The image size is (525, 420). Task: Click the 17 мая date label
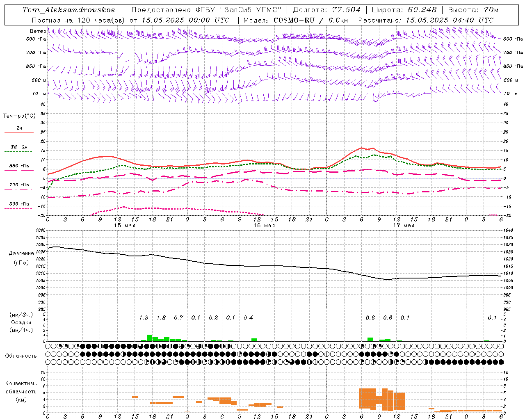pyautogui.click(x=404, y=226)
